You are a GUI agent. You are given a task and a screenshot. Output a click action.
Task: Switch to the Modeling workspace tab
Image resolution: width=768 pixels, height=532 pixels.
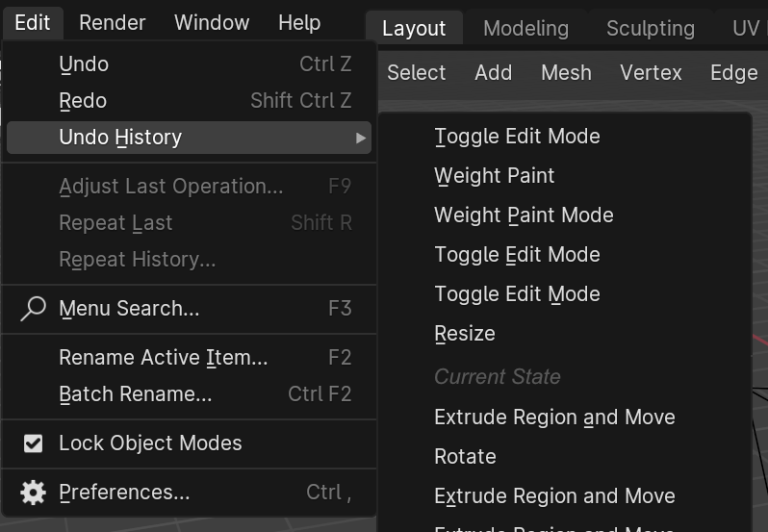point(525,29)
